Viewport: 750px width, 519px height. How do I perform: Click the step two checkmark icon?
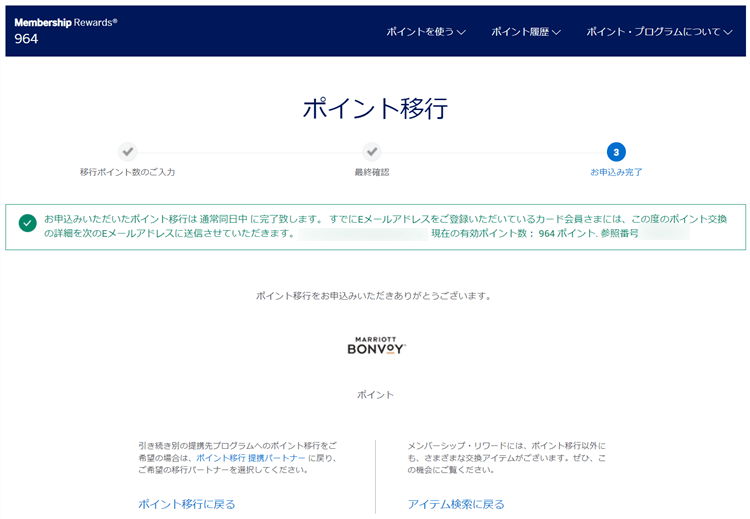click(x=372, y=152)
